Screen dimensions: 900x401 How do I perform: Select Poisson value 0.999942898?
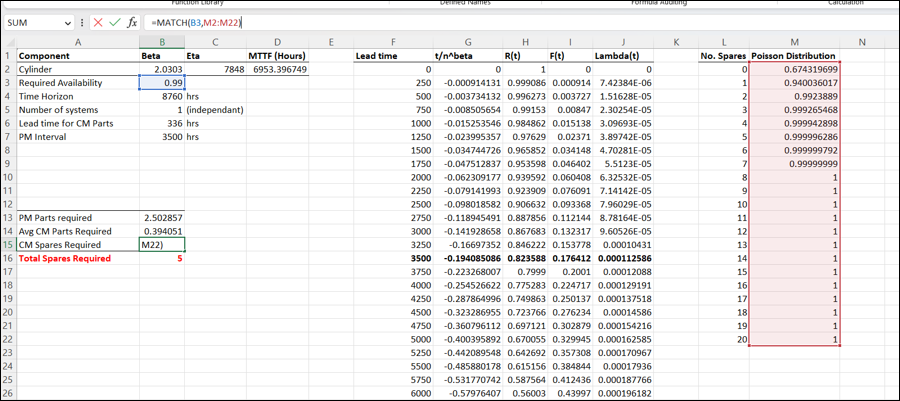click(x=794, y=123)
